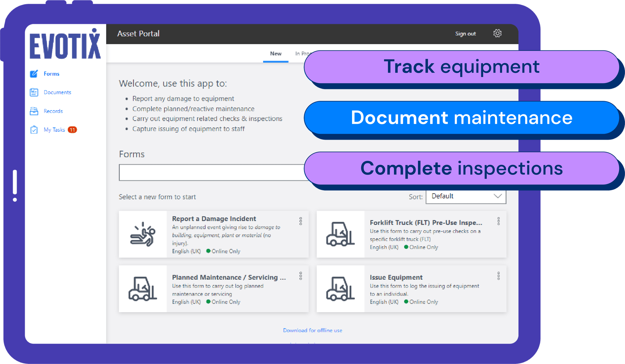This screenshot has width=625, height=364.
Task: Switch to the In Progress tab
Action: pos(302,54)
